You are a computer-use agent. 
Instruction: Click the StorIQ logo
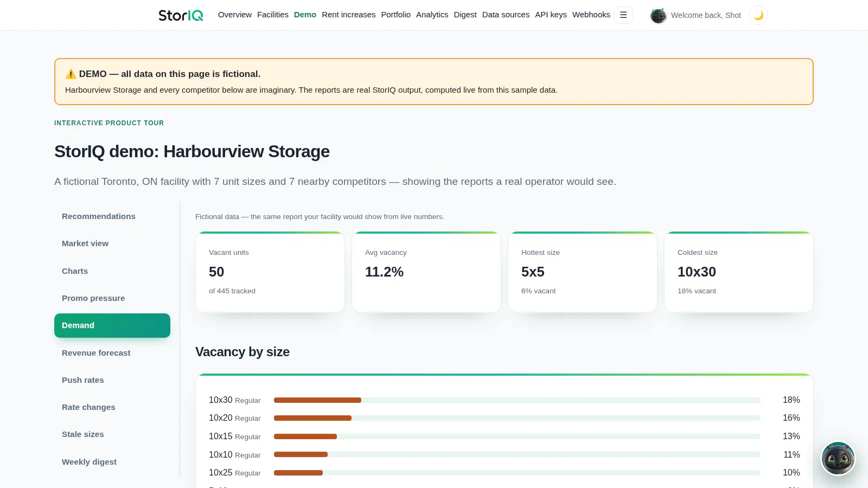tap(181, 15)
